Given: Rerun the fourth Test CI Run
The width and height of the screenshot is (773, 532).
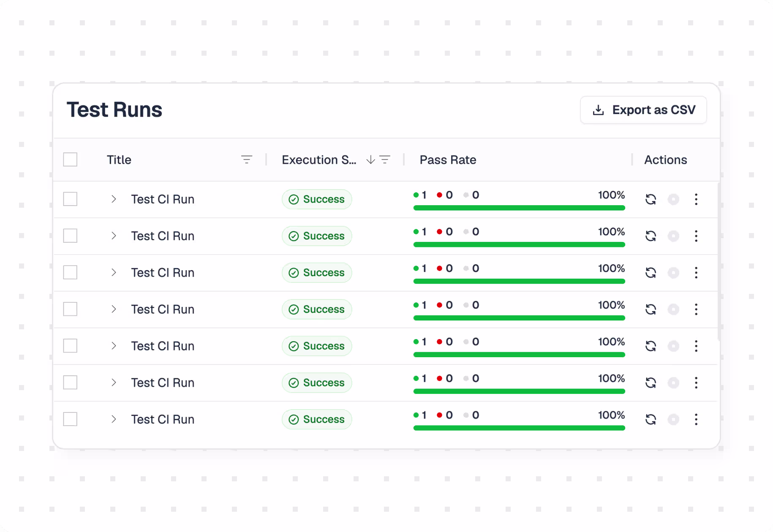Looking at the screenshot, I should (x=651, y=309).
